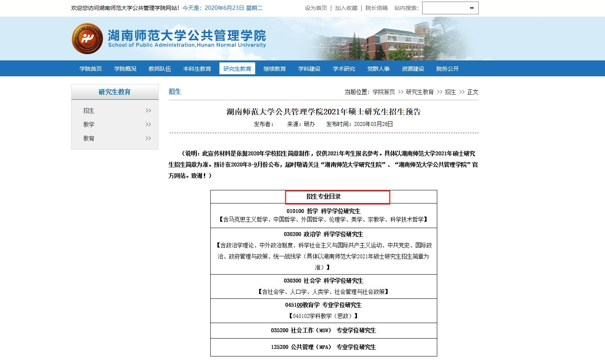This screenshot has width=605, height=364.
Task: Click the 招生专业目录 table header
Action: click(x=324, y=197)
